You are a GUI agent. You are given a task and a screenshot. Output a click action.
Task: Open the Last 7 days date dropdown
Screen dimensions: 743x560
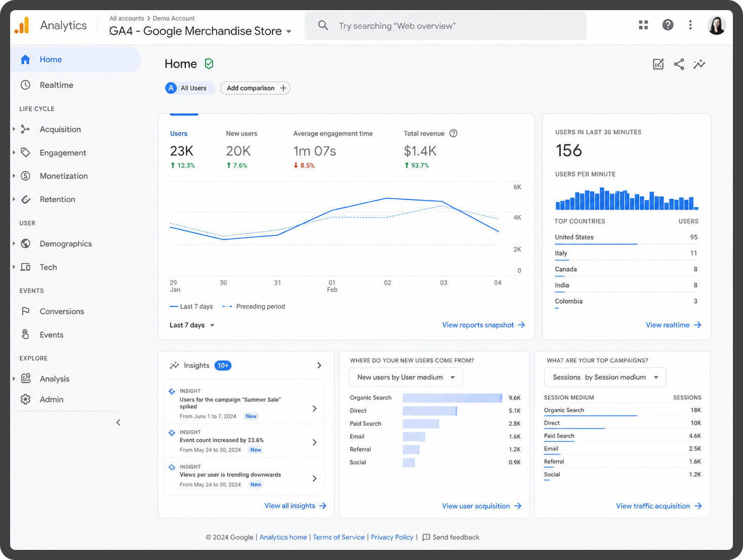coord(192,325)
